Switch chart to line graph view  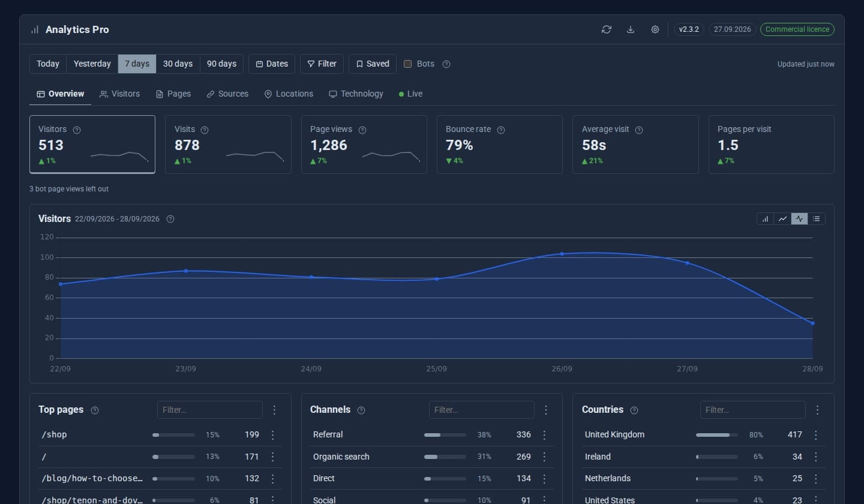(782, 219)
